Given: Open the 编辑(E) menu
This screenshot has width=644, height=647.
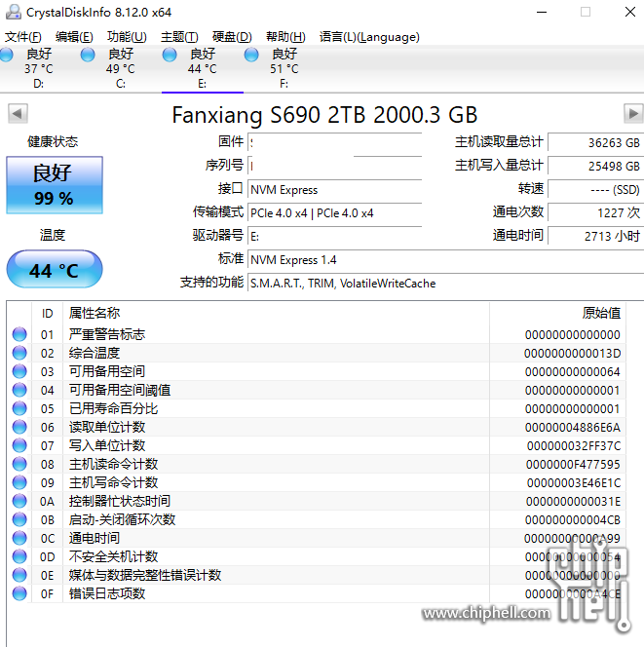Looking at the screenshot, I should (74, 37).
